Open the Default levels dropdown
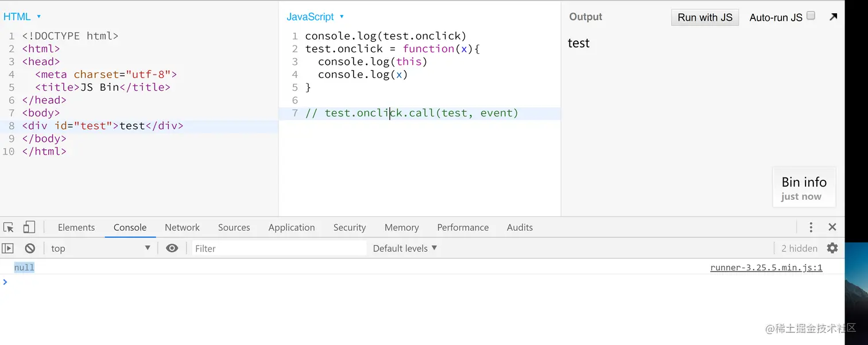The height and width of the screenshot is (345, 868). coord(405,248)
